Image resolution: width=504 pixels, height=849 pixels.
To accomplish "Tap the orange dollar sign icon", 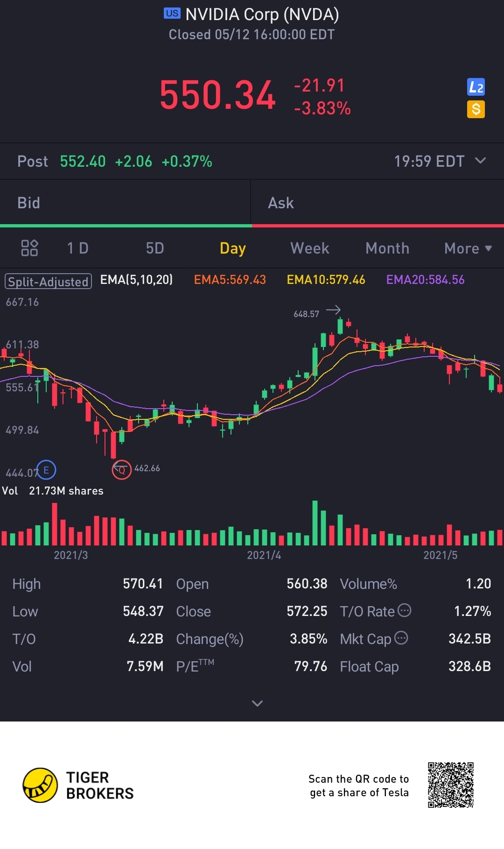I will pyautogui.click(x=476, y=109).
